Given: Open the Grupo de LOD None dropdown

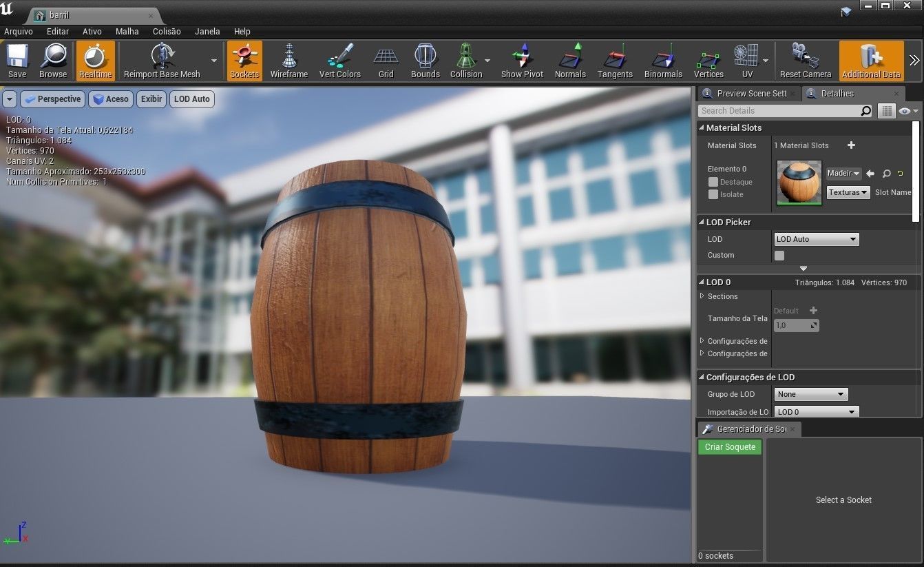Looking at the screenshot, I should tap(811, 394).
